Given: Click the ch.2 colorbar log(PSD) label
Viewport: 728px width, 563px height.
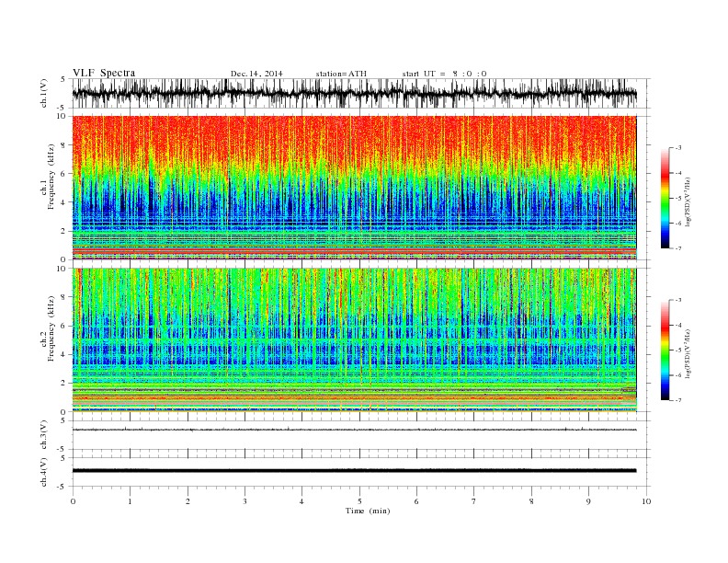Looking at the screenshot, I should (x=688, y=353).
